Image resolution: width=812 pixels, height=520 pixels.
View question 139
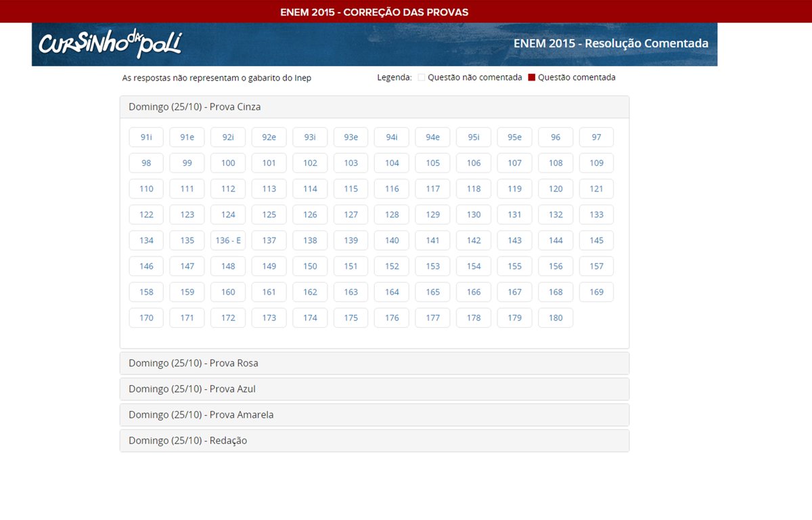pyautogui.click(x=351, y=240)
